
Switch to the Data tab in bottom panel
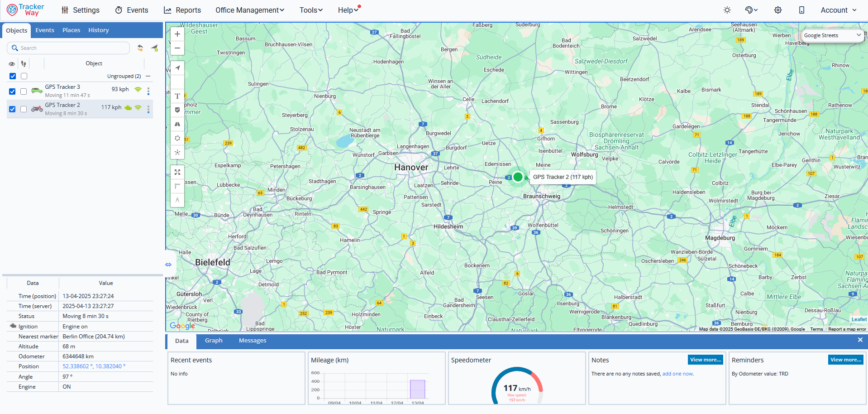(x=182, y=341)
